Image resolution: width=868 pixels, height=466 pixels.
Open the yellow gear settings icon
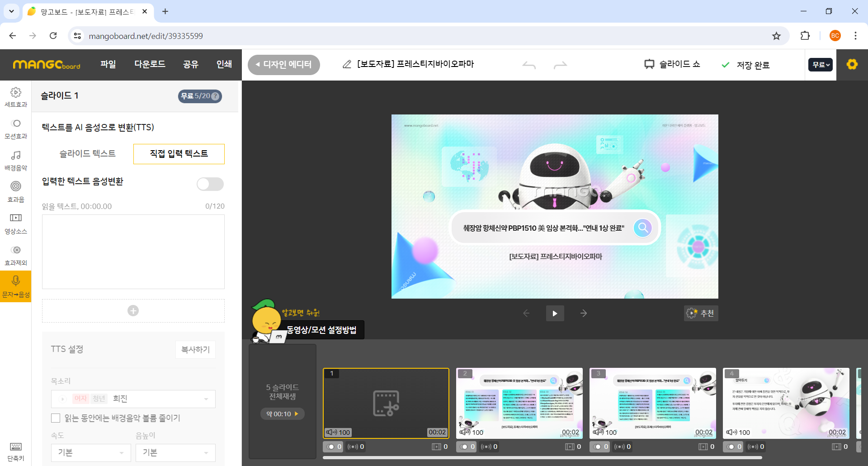[852, 64]
